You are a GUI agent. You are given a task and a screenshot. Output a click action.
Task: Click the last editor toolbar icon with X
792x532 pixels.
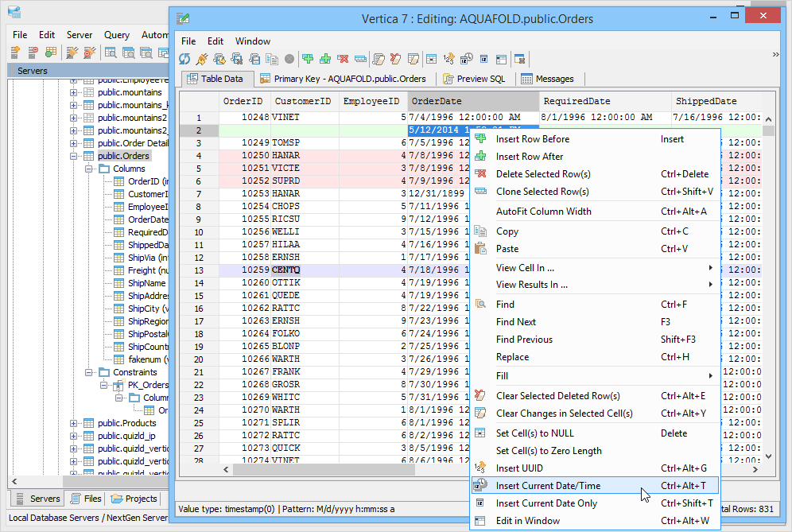520,59
